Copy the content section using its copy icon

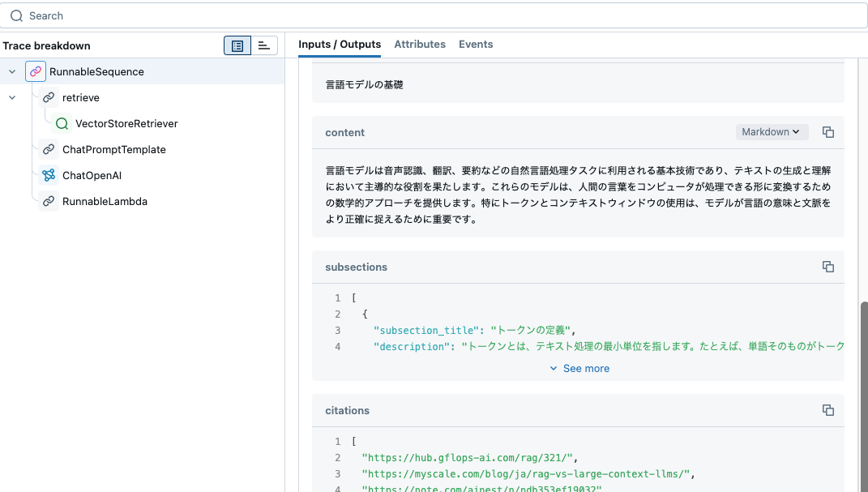(x=827, y=132)
